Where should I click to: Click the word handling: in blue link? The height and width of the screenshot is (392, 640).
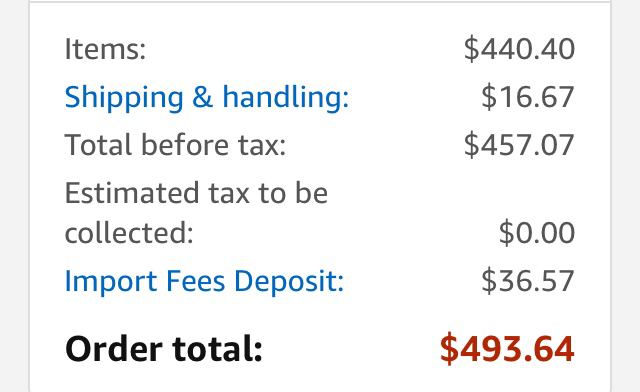click(285, 98)
